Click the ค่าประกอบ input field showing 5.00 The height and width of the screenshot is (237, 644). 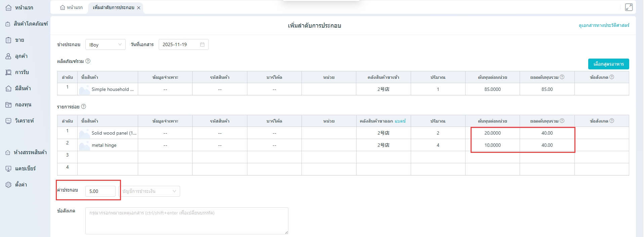tap(100, 191)
